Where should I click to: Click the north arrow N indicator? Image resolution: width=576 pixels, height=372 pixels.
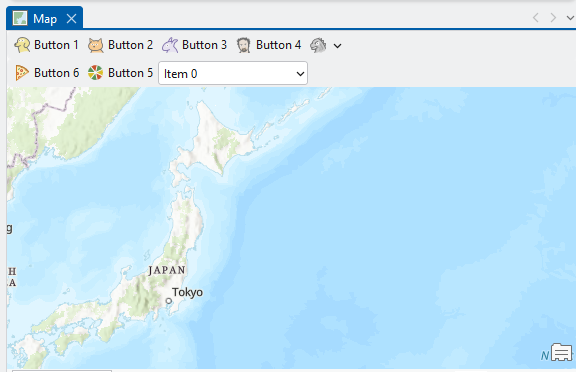(545, 355)
